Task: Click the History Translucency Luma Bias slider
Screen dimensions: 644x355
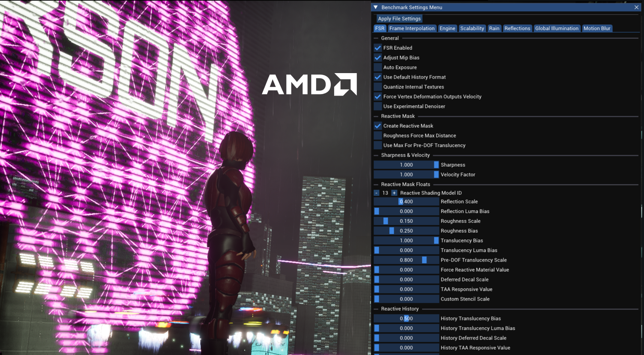Action: tap(406, 328)
